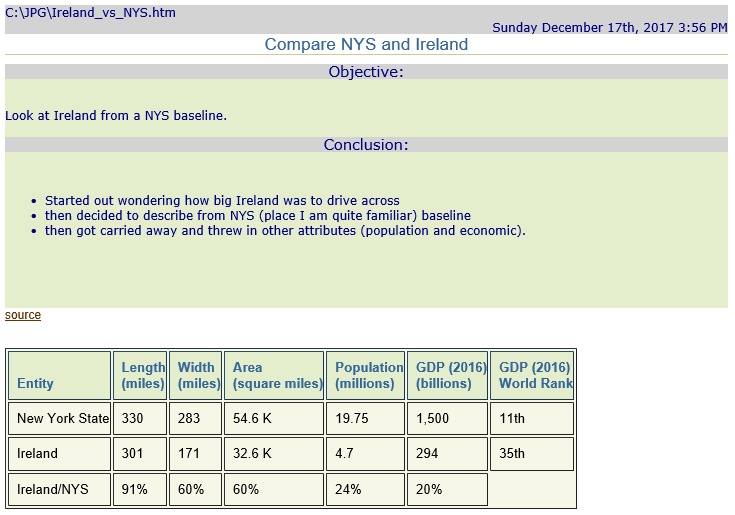The width and height of the screenshot is (735, 515).
Task: Click the GDP (2016) (billions) column header
Action: point(447,375)
